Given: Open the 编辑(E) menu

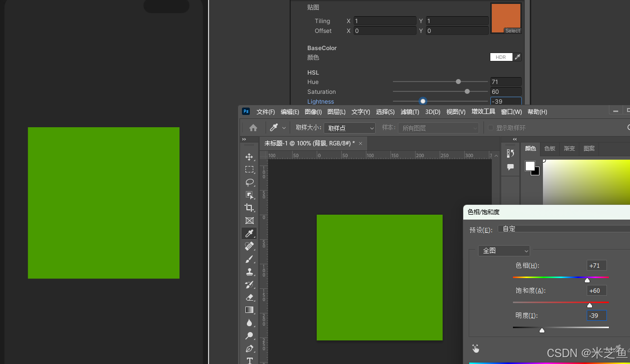Looking at the screenshot, I should (x=290, y=112).
